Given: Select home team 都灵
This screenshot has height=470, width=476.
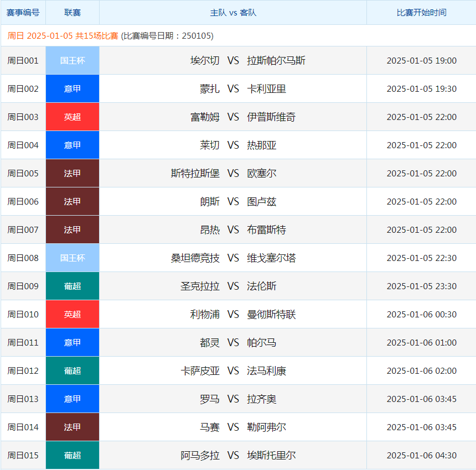Looking at the screenshot, I should click(x=210, y=343).
